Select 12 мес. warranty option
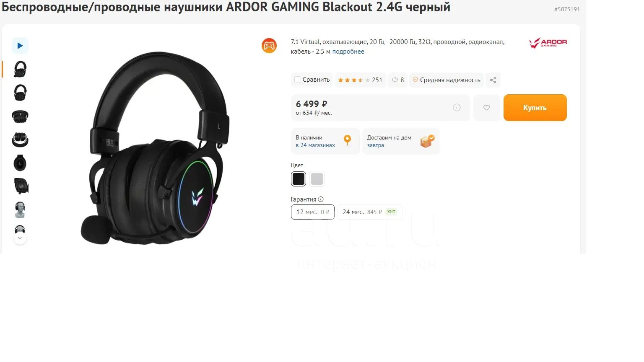Viewport: 644px width, 362px height. click(313, 212)
